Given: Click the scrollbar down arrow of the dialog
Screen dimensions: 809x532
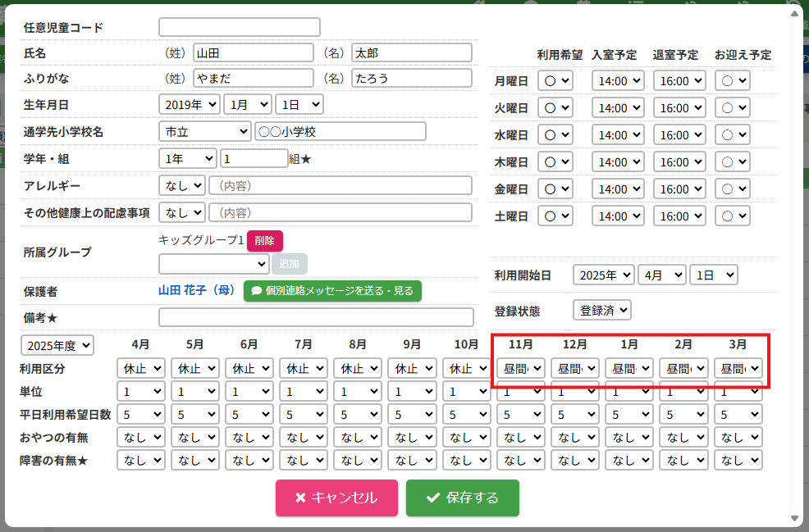Looking at the screenshot, I should [x=793, y=518].
